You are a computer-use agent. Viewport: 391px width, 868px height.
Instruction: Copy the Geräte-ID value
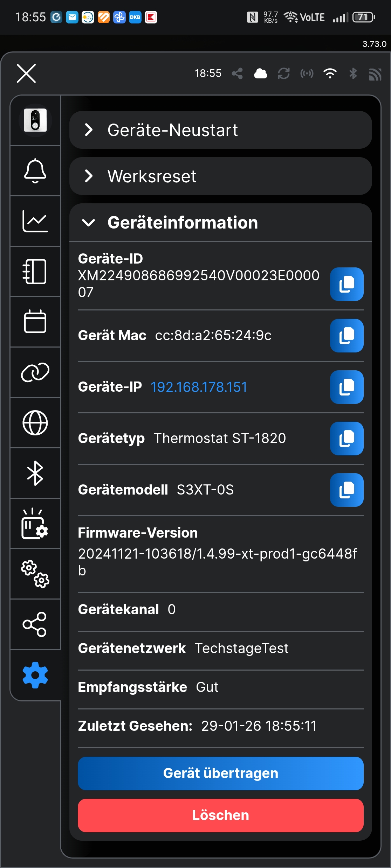point(347,284)
